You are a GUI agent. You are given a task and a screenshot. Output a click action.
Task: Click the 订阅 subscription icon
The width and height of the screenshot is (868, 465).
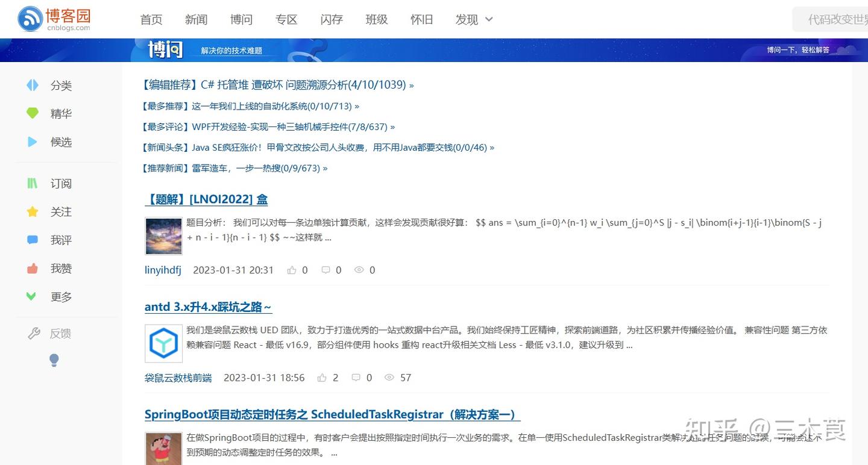pyautogui.click(x=33, y=183)
